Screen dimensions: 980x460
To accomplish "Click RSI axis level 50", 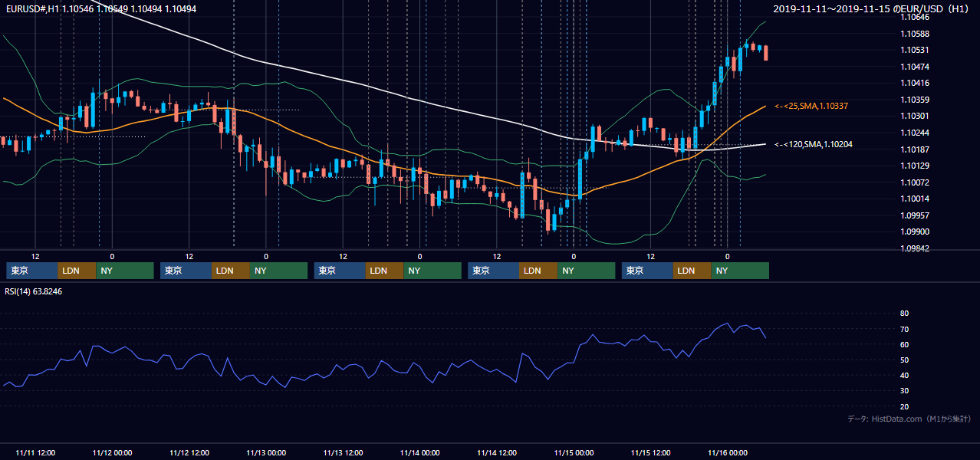I will pyautogui.click(x=904, y=360).
